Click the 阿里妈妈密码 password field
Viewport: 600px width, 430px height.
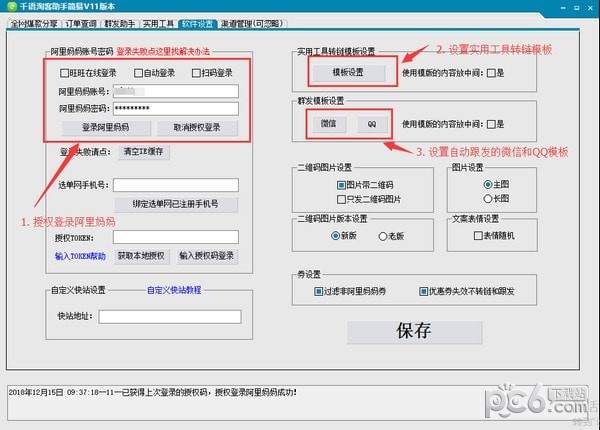pyautogui.click(x=176, y=107)
